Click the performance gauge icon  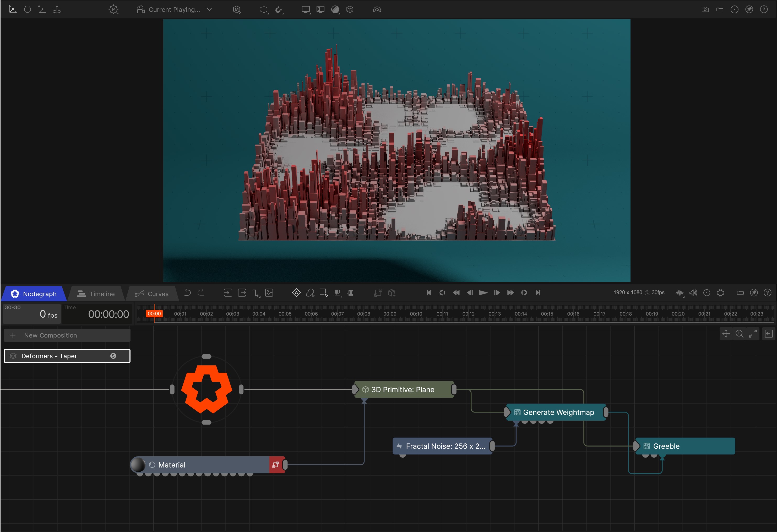point(377,10)
